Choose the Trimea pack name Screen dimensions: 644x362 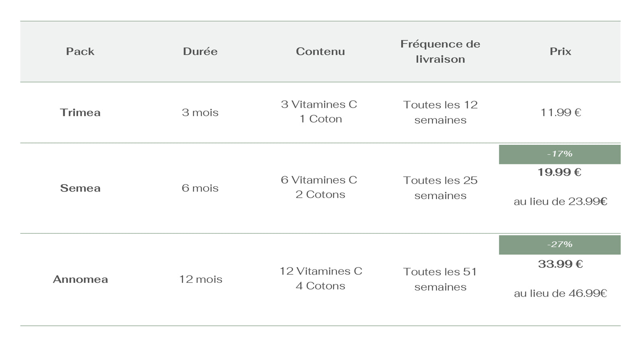80,113
